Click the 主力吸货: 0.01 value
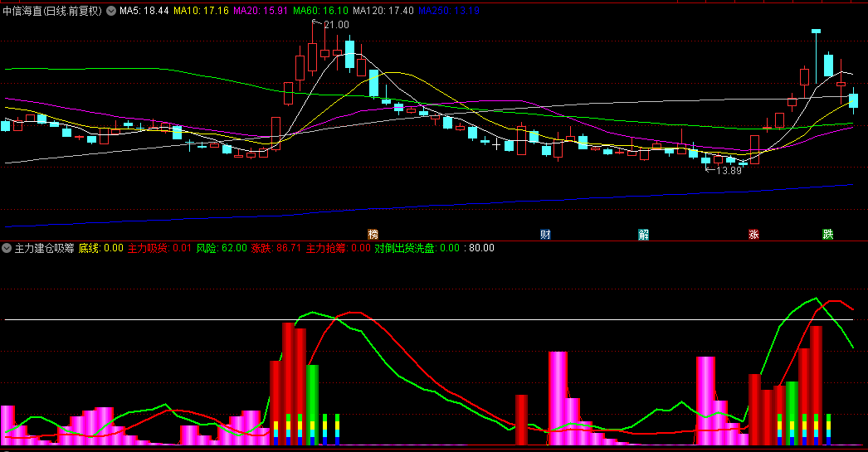 coord(159,249)
